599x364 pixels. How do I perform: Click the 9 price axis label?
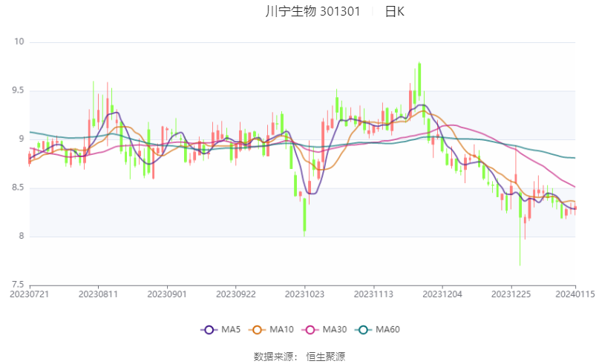point(22,139)
